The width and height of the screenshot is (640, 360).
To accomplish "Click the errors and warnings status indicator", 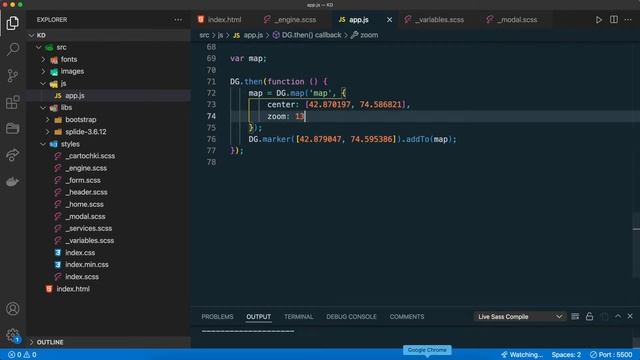I will coord(22,355).
